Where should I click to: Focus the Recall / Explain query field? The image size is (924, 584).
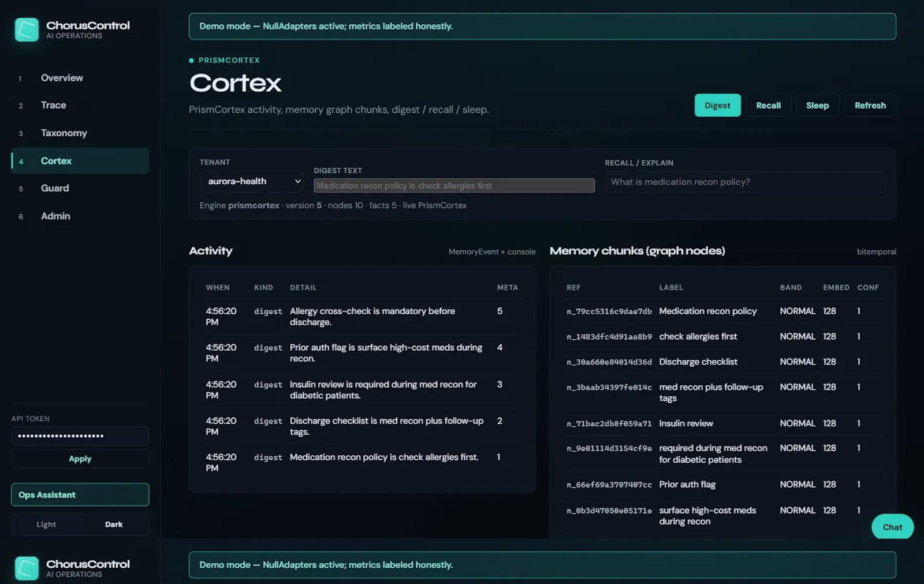click(745, 182)
